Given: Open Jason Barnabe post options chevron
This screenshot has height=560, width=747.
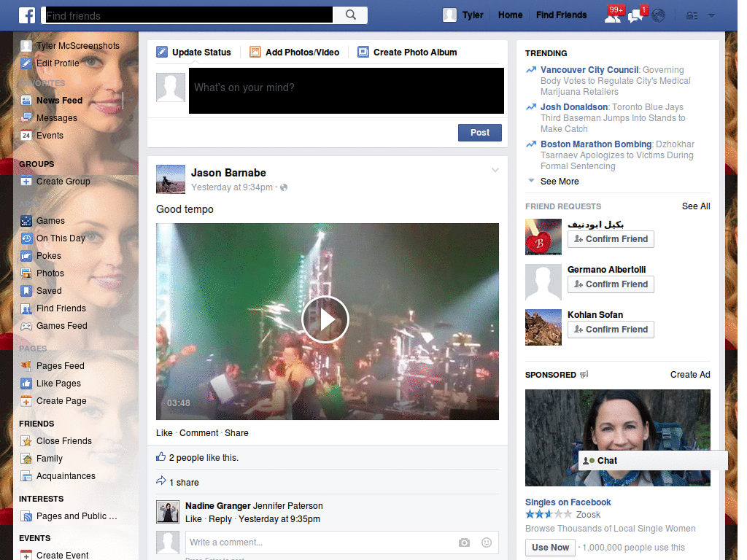Looking at the screenshot, I should click(x=495, y=170).
